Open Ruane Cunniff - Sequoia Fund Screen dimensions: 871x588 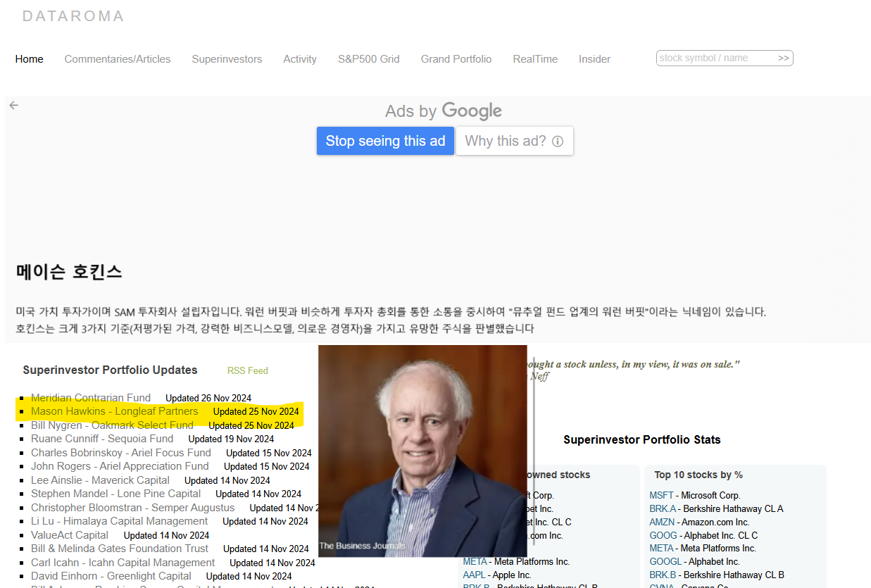pos(102,439)
